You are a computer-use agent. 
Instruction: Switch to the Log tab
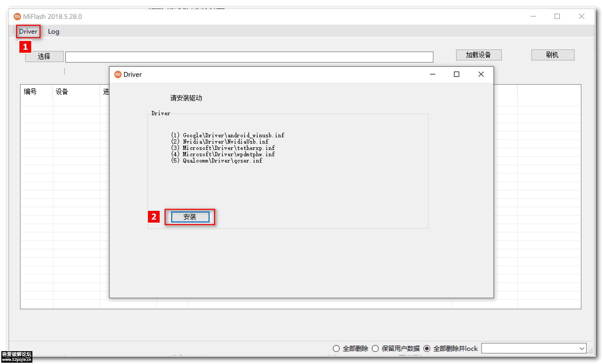click(53, 31)
